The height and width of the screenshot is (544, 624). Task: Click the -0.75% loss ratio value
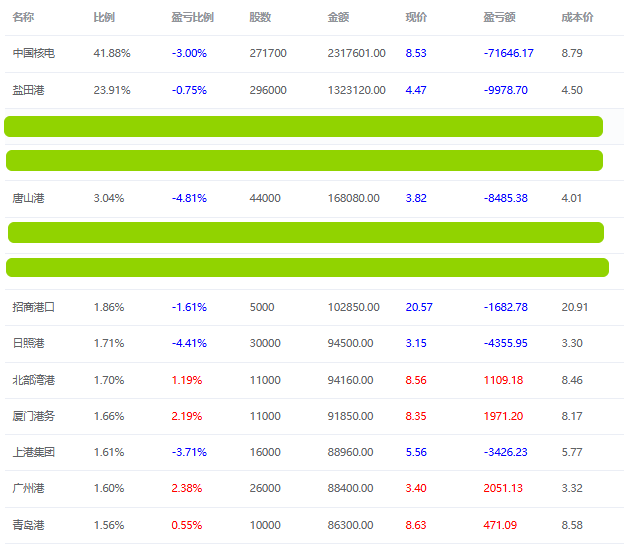[189, 90]
